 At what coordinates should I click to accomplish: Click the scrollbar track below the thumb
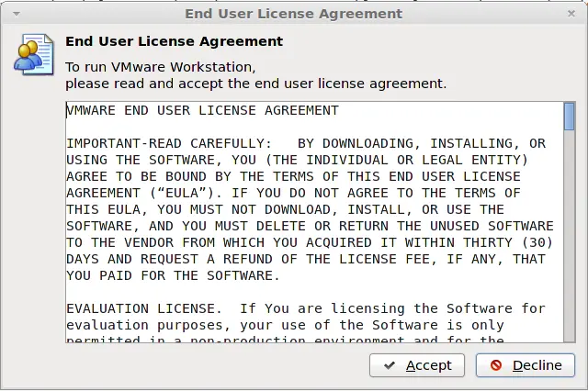pyautogui.click(x=570, y=236)
